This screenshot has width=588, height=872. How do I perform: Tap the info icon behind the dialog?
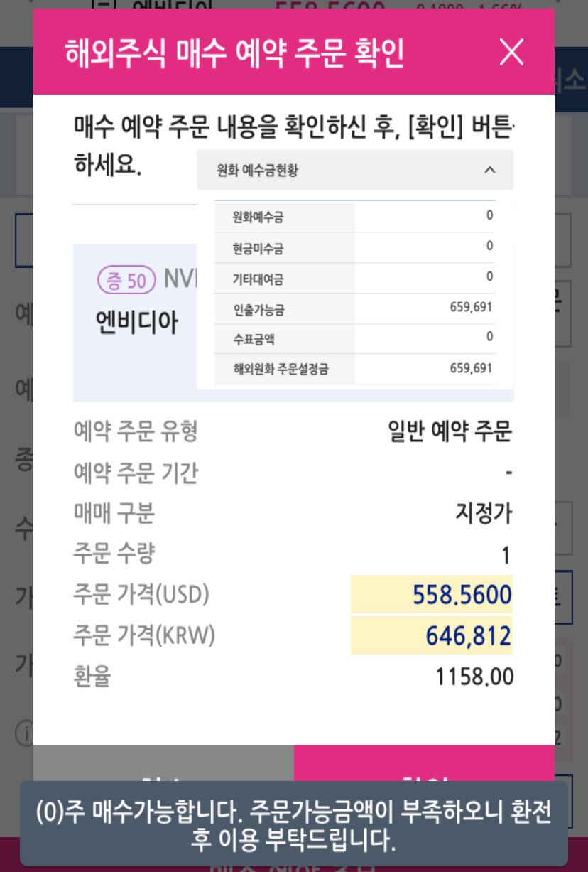24,733
